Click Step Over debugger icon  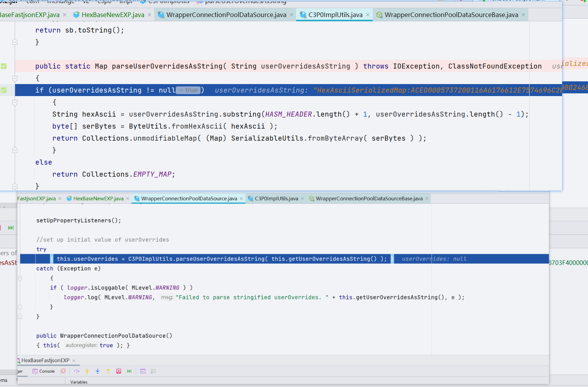77,371
